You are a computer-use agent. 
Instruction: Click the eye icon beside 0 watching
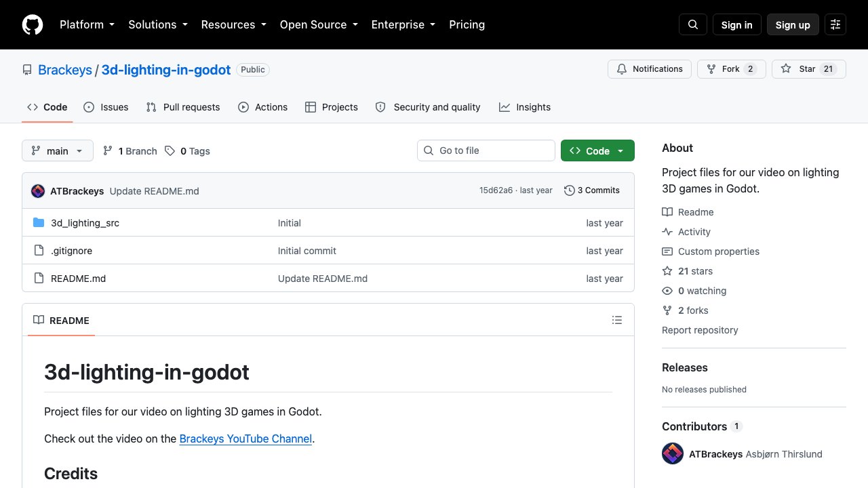point(667,291)
